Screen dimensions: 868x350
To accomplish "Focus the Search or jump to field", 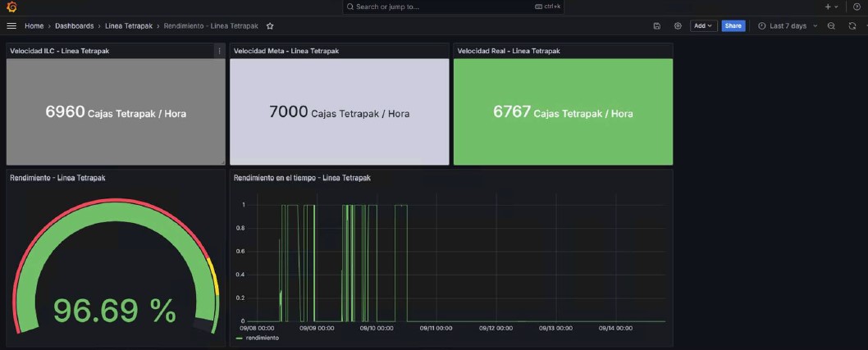I will tap(453, 7).
